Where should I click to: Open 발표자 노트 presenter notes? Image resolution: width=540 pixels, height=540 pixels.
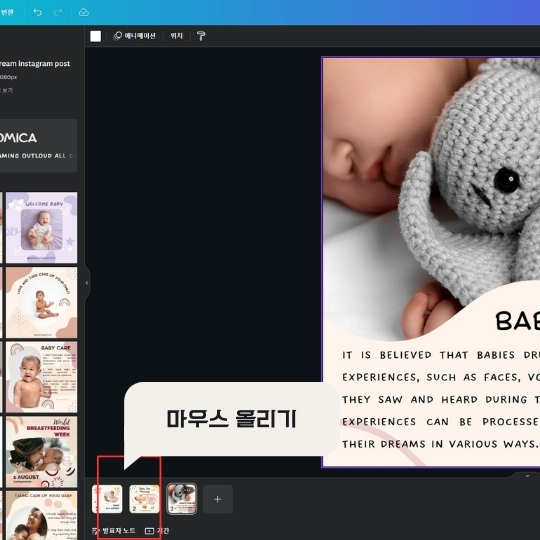coord(114,531)
